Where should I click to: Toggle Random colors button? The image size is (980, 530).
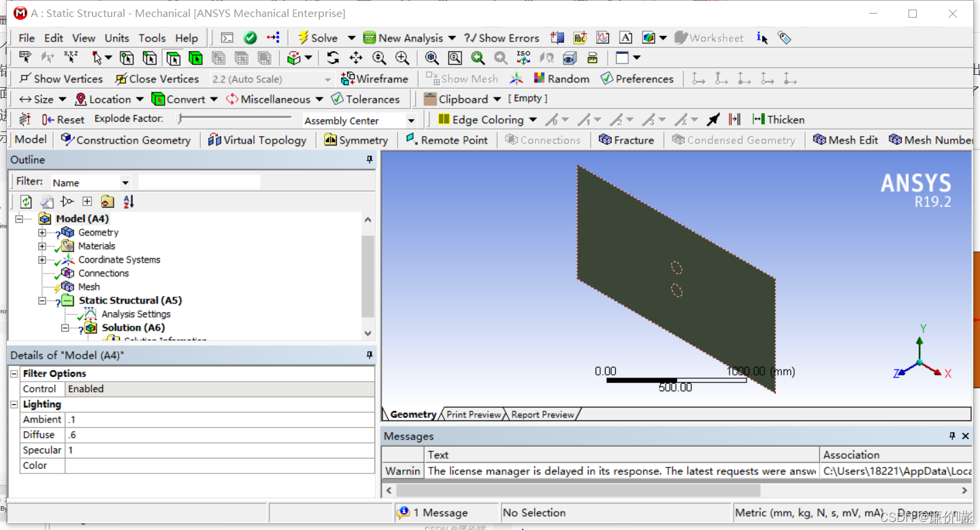tap(561, 79)
